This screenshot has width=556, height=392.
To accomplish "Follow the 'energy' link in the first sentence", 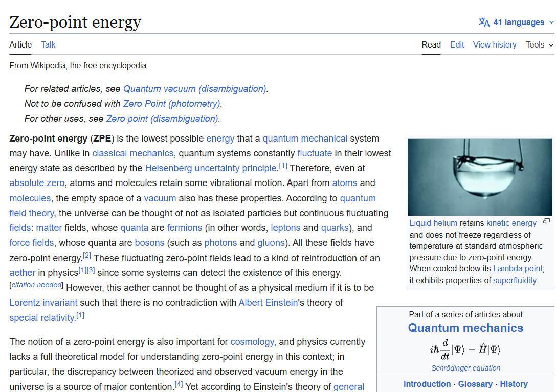I will pos(220,138).
